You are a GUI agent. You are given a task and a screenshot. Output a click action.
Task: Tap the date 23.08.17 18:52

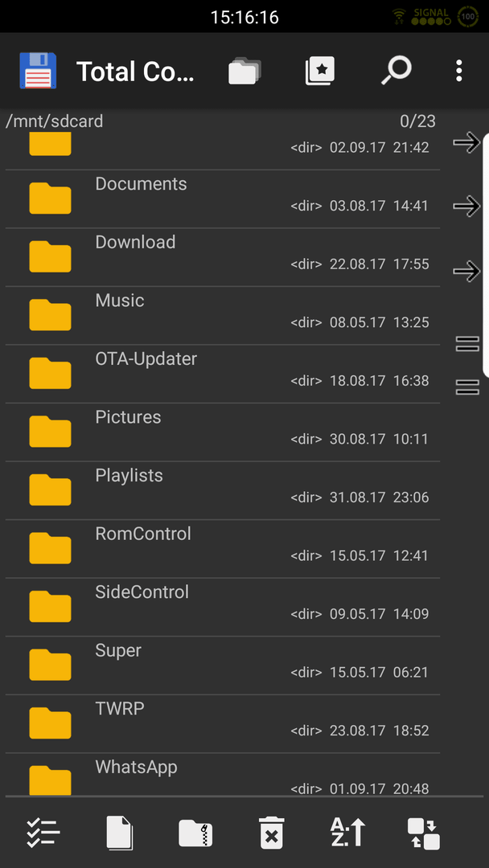380,731
